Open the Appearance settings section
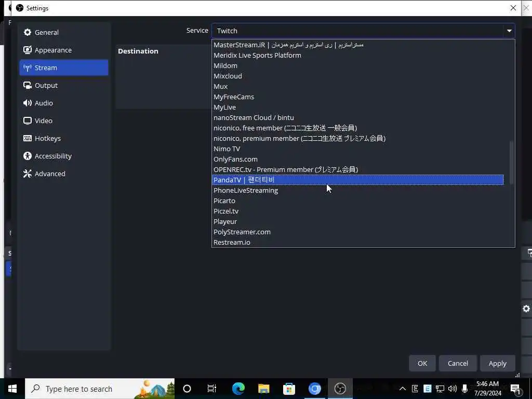The width and height of the screenshot is (532, 399). (64, 50)
